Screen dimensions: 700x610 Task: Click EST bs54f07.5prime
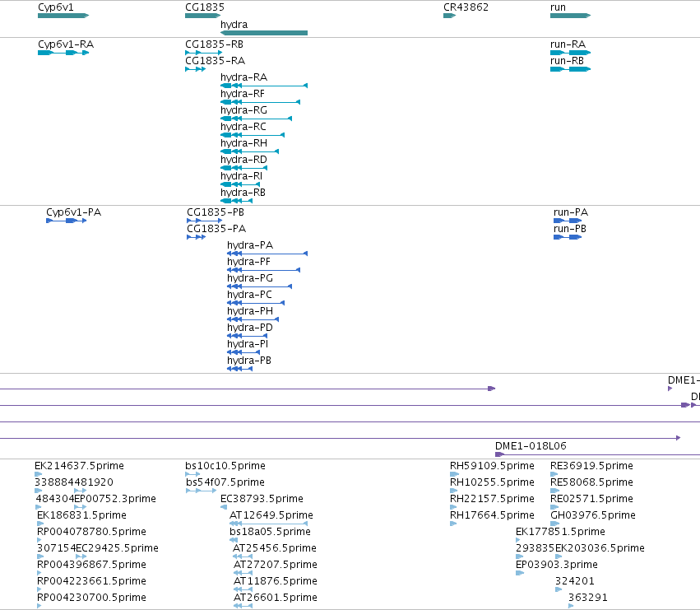225,482
